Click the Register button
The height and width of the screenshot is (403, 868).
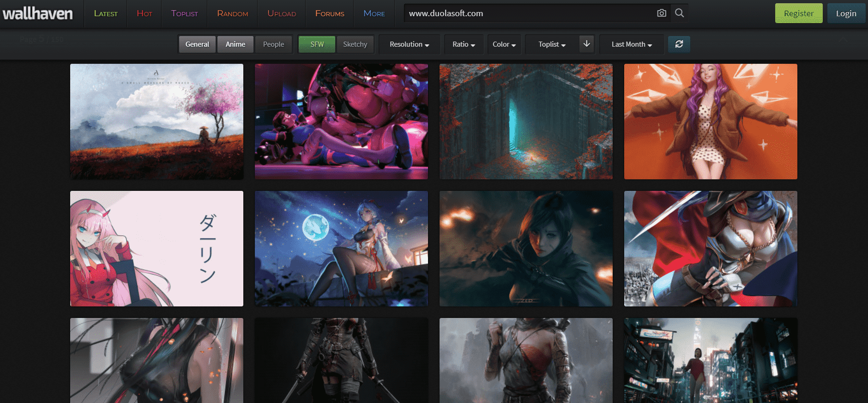click(x=799, y=13)
